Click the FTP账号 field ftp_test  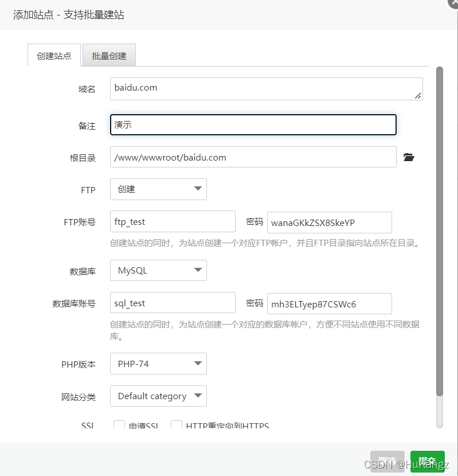pos(173,221)
